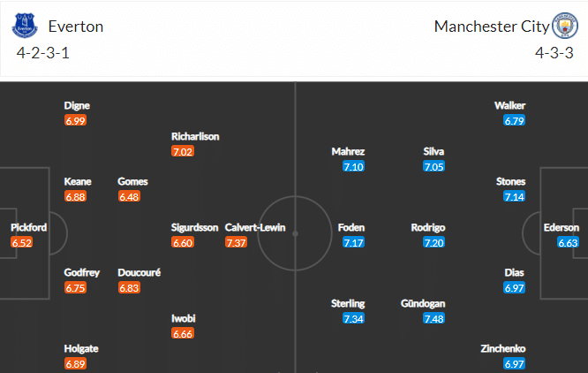The width and height of the screenshot is (588, 373).
Task: Open Richarlison's player name
Action: pyautogui.click(x=195, y=136)
